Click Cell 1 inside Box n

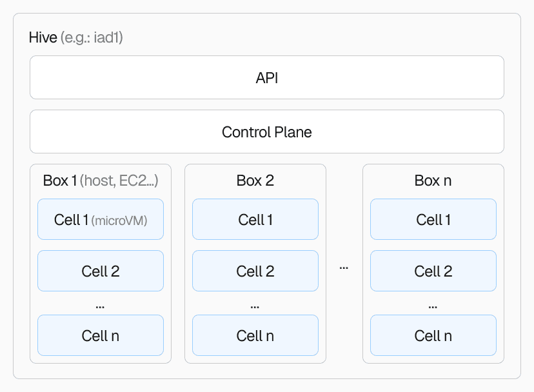pos(433,220)
